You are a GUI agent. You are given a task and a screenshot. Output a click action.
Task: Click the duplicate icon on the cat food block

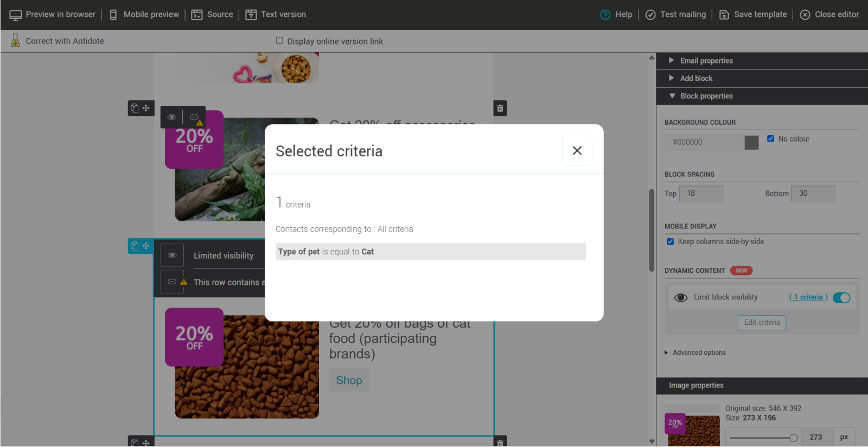(135, 246)
